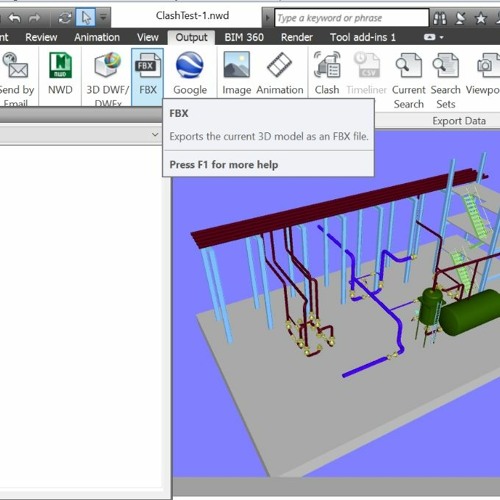Switch to the Animation ribbon tab
Viewport: 500px width, 500px height.
coord(97,37)
